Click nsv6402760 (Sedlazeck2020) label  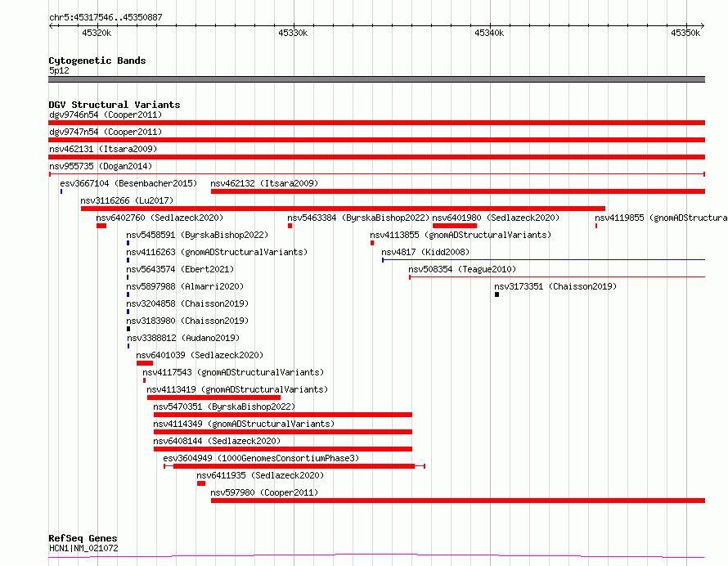click(160, 218)
